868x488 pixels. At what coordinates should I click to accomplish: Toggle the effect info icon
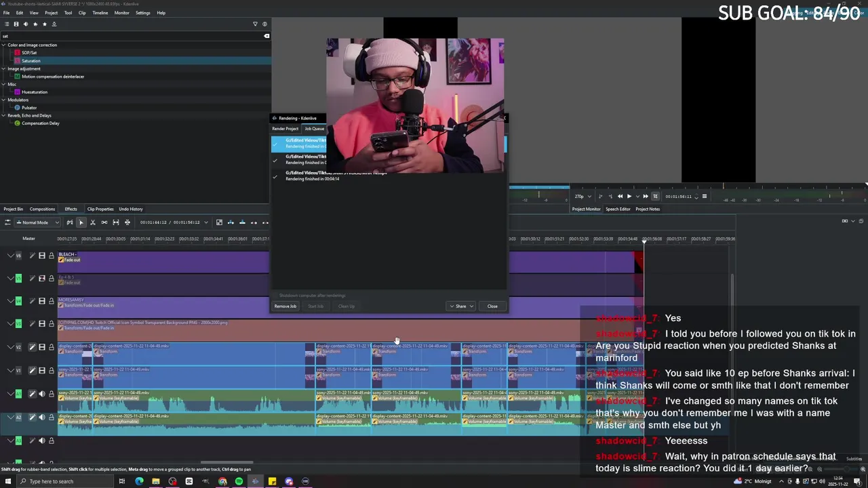click(x=264, y=24)
